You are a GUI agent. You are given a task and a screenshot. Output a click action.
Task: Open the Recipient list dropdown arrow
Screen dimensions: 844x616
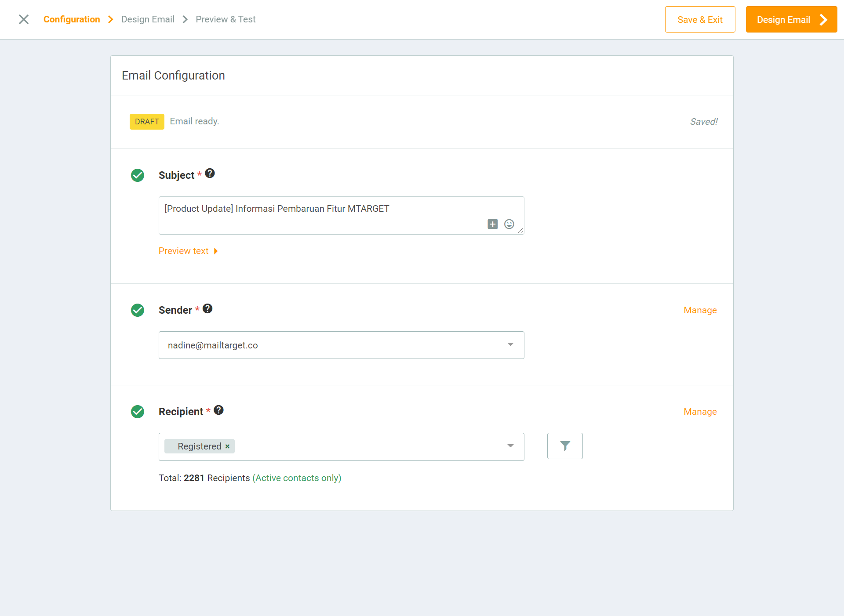510,446
